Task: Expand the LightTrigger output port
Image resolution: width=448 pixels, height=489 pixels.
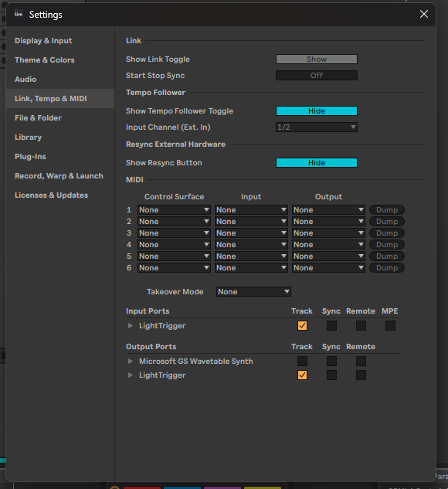Action: (131, 375)
